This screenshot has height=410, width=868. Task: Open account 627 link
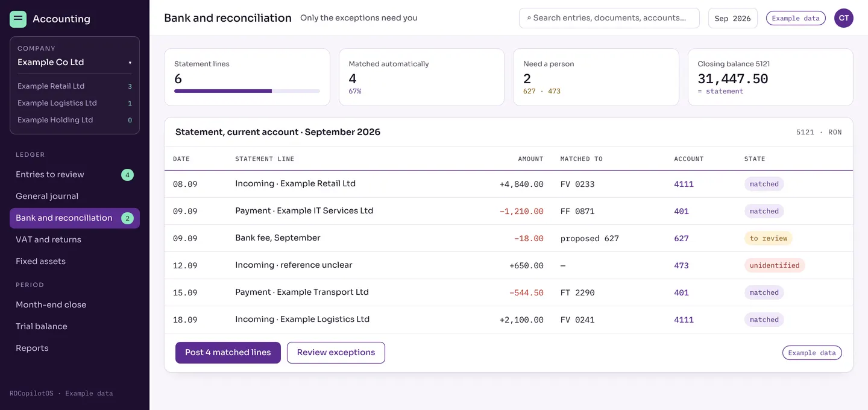point(681,238)
